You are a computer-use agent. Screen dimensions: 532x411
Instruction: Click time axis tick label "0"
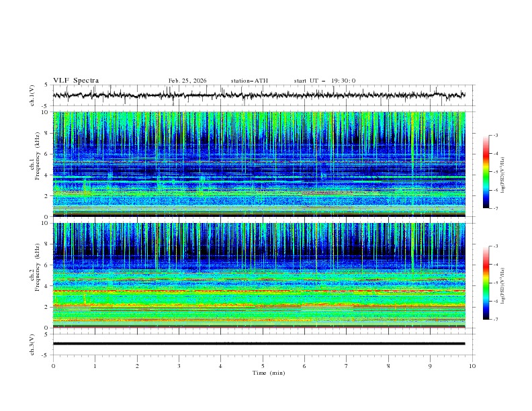coord(53,366)
